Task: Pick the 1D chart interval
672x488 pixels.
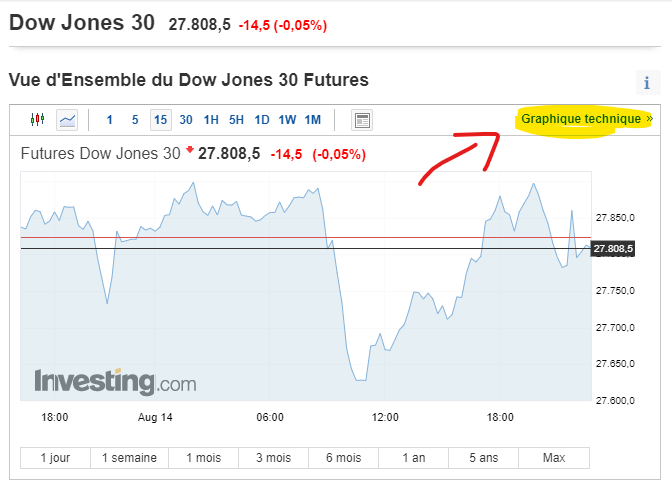Action: point(262,120)
